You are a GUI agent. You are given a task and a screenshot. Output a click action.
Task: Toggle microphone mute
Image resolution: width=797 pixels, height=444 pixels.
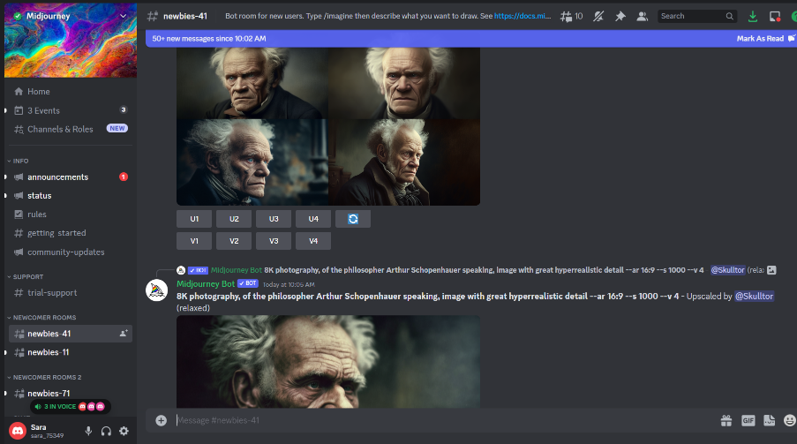point(88,431)
